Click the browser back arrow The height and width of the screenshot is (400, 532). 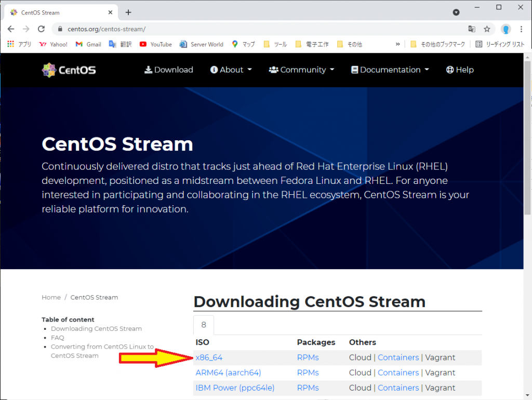tap(11, 29)
